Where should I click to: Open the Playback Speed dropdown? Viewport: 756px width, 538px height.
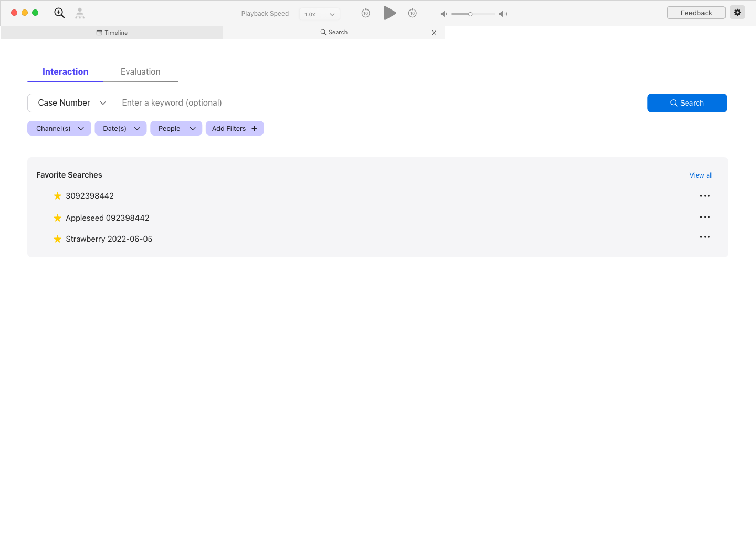click(319, 14)
